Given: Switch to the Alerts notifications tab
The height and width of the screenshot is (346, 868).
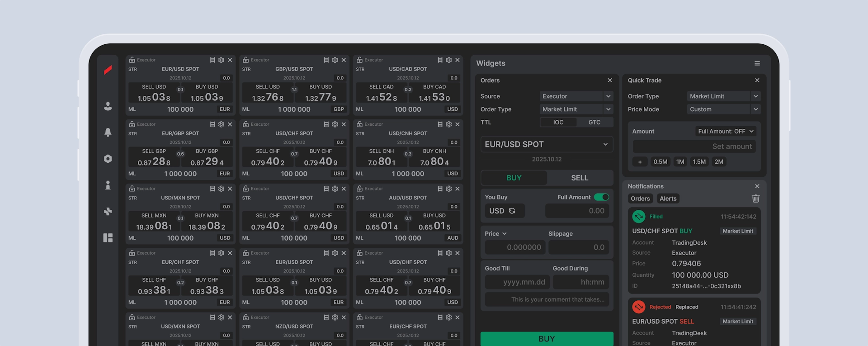Looking at the screenshot, I should (x=668, y=199).
